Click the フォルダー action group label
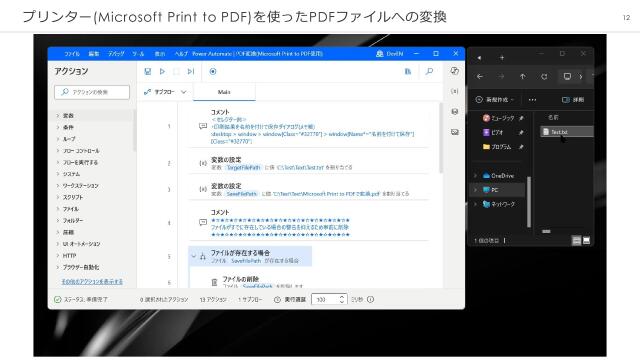The image size is (640, 360). (73, 220)
